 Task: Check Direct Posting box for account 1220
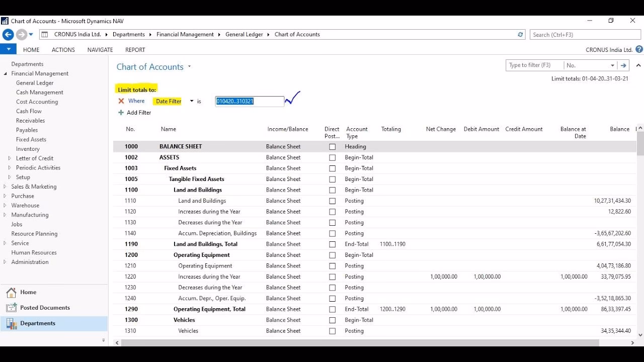pyautogui.click(x=332, y=277)
